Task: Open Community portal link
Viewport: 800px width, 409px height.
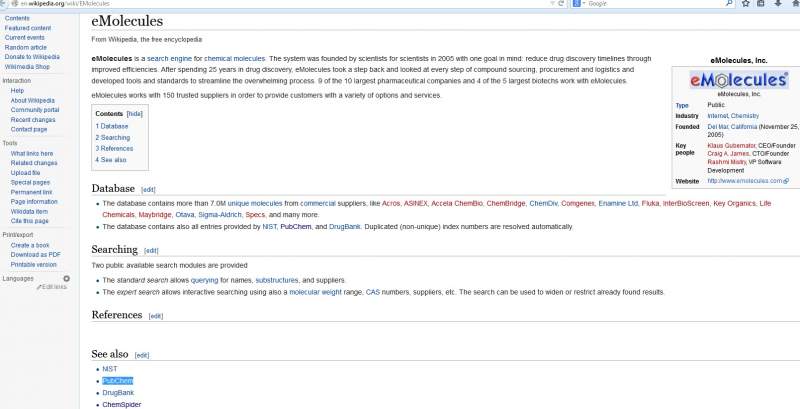Action: [x=35, y=110]
